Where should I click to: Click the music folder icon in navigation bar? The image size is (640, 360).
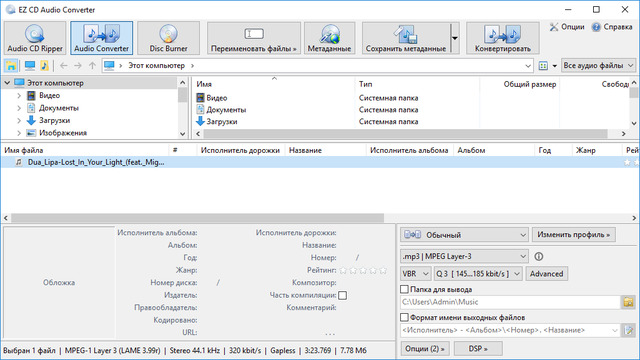click(x=44, y=65)
